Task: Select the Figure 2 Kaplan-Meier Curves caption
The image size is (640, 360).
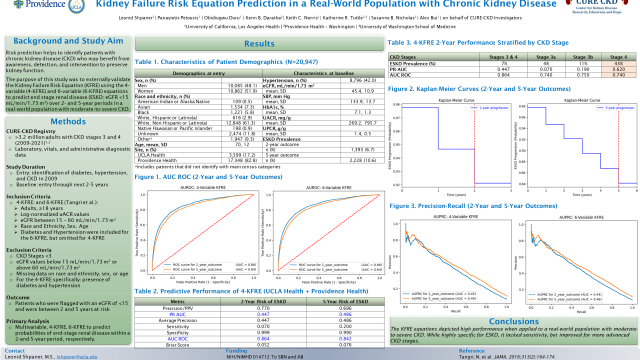Action: click(x=479, y=89)
